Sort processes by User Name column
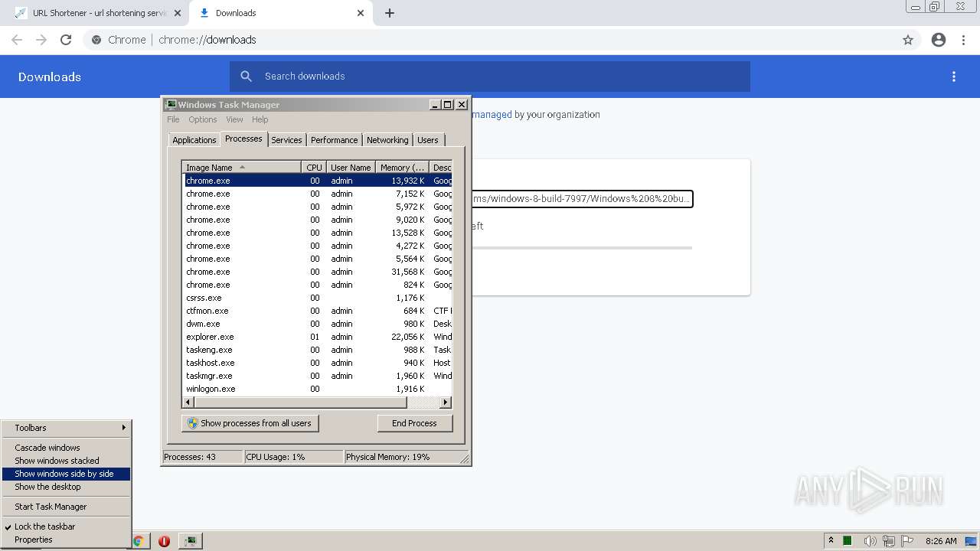Viewport: 980px width, 551px height. [x=351, y=168]
